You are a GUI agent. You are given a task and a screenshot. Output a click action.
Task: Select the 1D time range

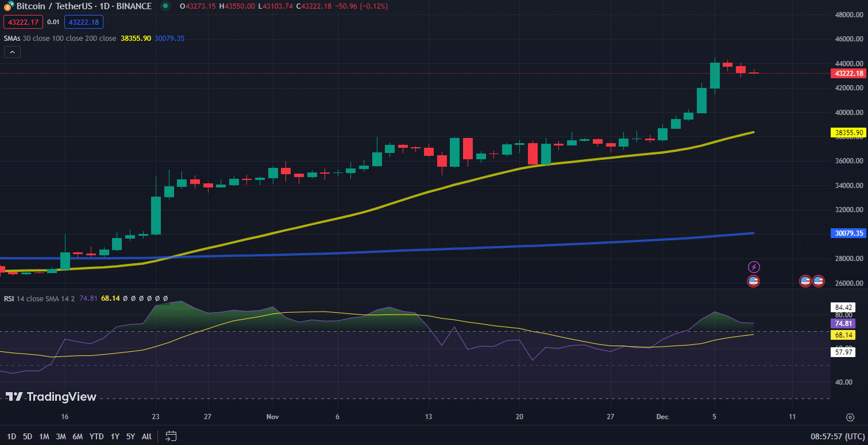(11, 436)
